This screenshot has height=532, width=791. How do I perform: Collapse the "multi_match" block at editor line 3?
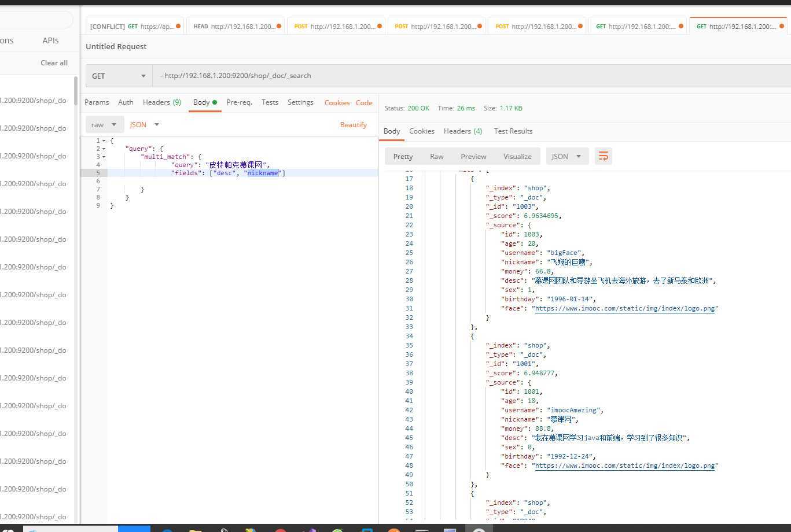[104, 157]
